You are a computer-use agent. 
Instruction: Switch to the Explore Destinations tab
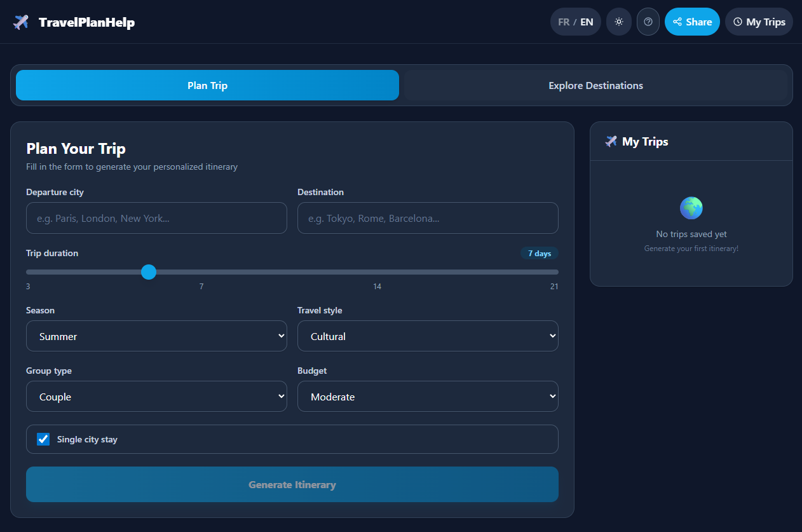595,85
